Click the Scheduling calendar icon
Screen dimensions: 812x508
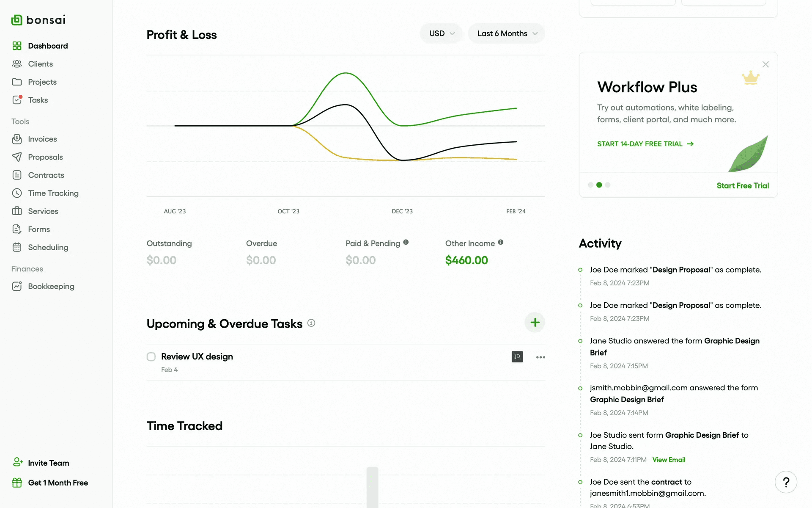(x=17, y=247)
